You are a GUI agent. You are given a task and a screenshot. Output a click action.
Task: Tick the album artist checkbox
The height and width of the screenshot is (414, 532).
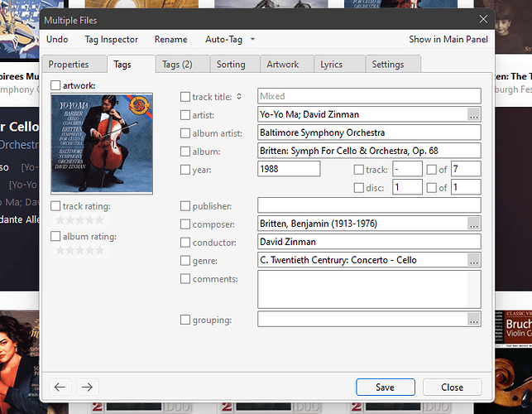(x=185, y=133)
